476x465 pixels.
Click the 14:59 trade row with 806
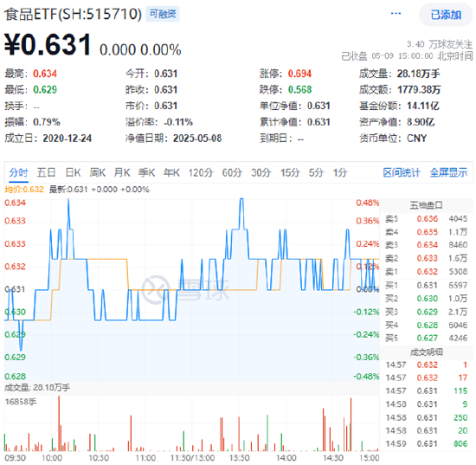point(426,443)
